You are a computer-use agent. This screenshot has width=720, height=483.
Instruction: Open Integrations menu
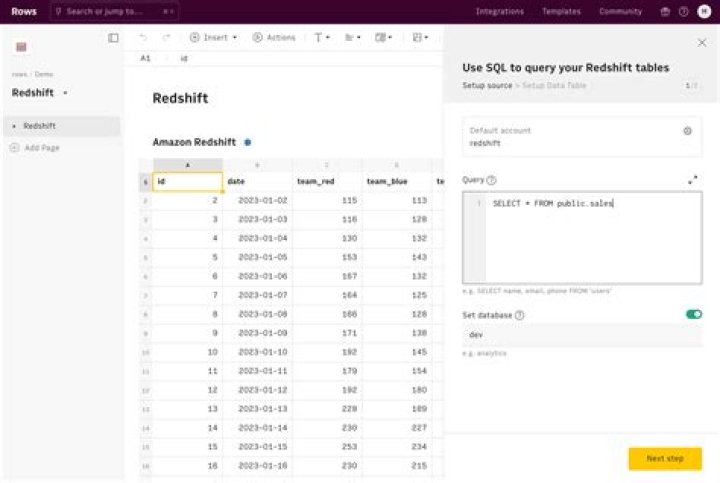point(500,11)
